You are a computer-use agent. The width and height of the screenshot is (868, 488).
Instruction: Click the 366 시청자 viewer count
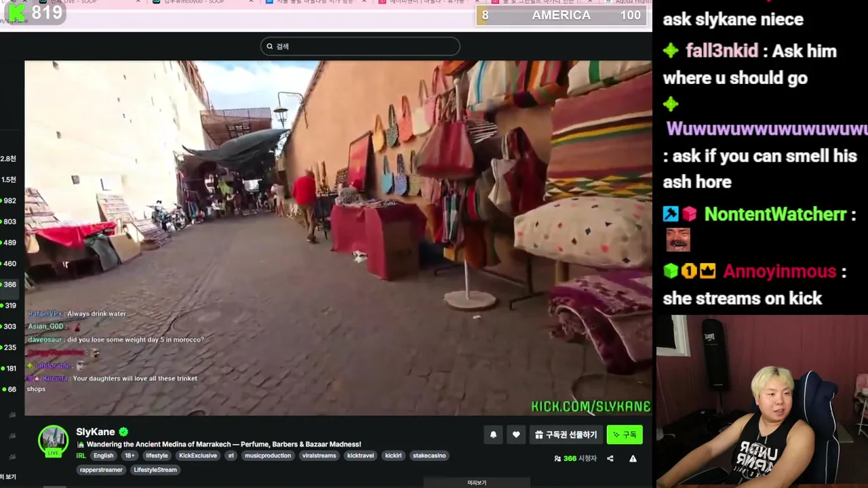(576, 458)
